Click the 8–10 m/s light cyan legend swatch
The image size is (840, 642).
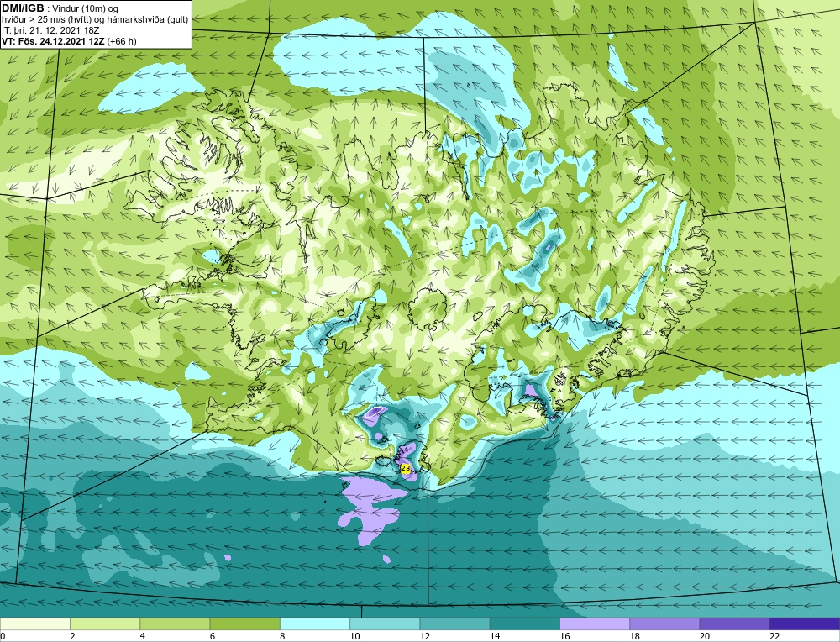(x=315, y=624)
